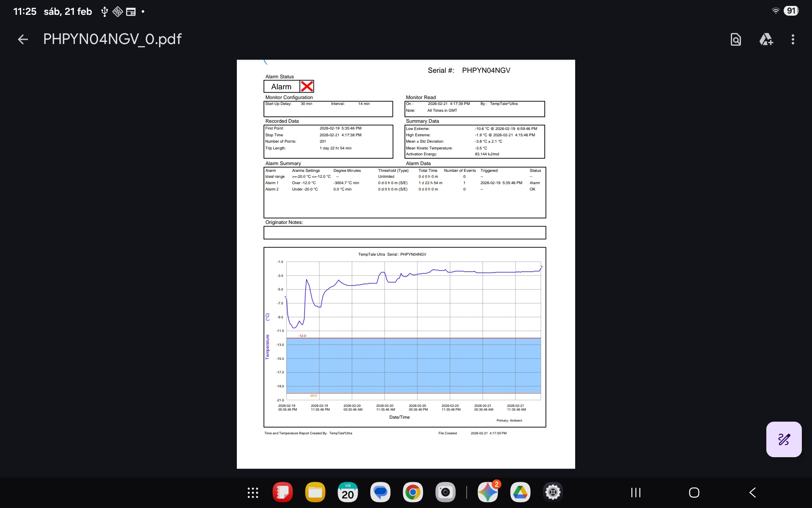The image size is (812, 508).
Task: Open the Messages app in the taskbar
Action: [380, 492]
